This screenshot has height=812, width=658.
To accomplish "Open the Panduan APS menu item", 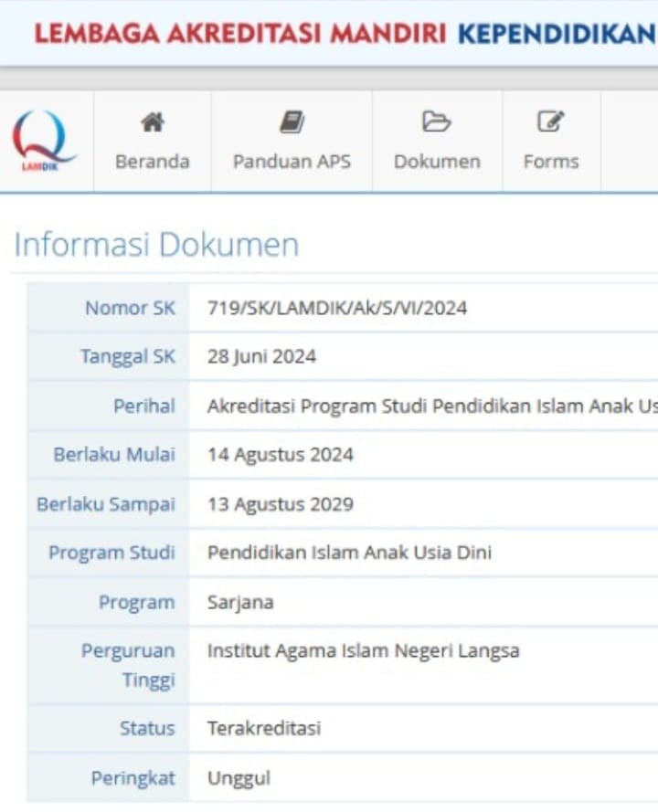I will [x=292, y=142].
